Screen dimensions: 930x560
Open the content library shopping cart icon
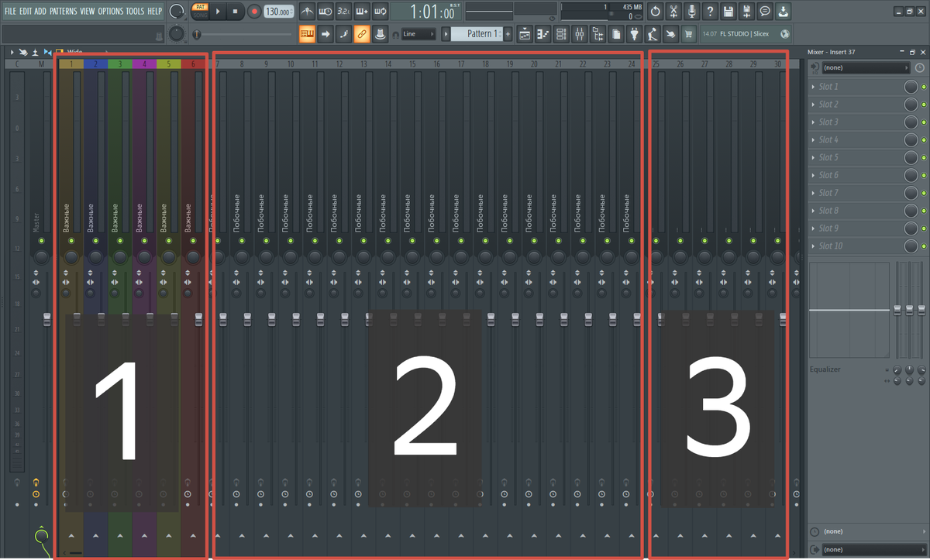(x=689, y=34)
